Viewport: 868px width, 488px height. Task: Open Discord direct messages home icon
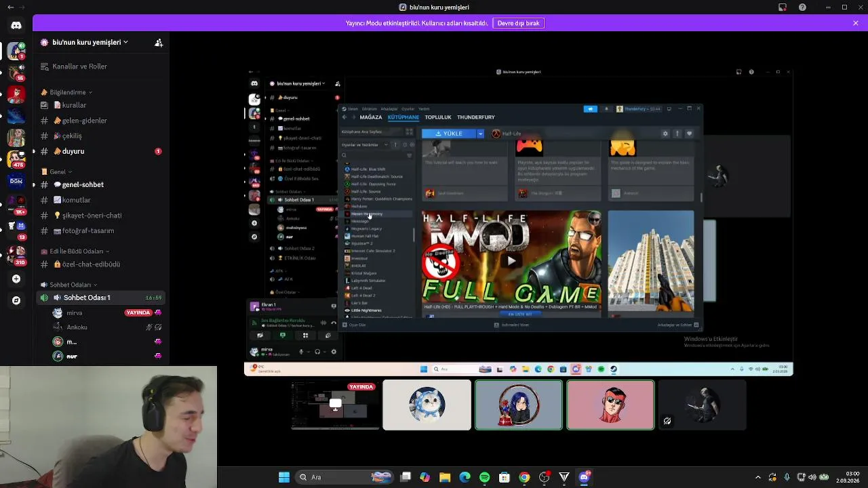[x=16, y=26]
